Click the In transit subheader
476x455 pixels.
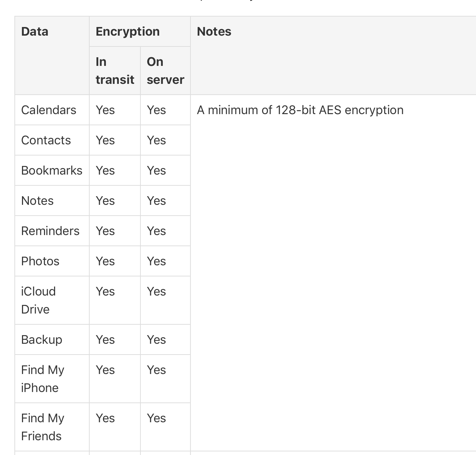coord(114,71)
